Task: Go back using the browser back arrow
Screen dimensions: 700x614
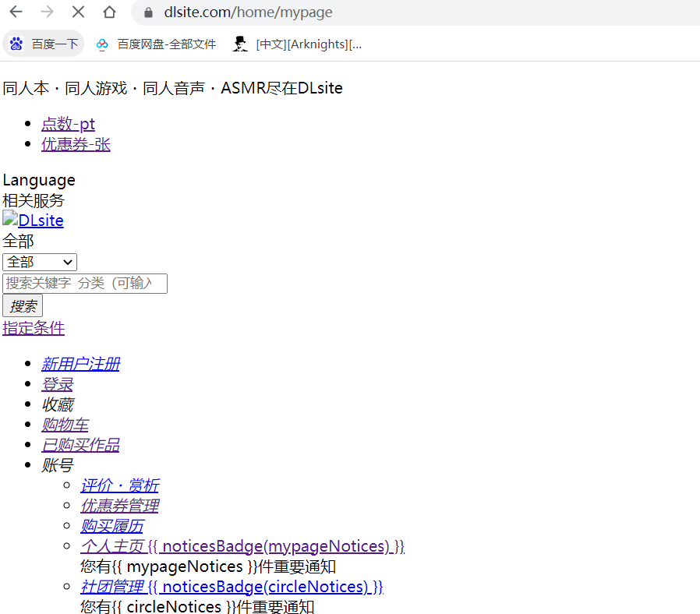Action: point(16,12)
